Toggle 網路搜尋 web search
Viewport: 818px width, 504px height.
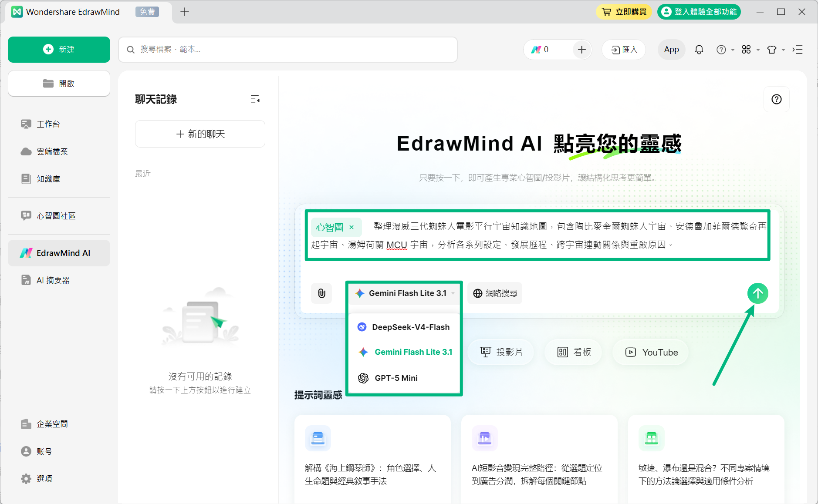tap(495, 293)
